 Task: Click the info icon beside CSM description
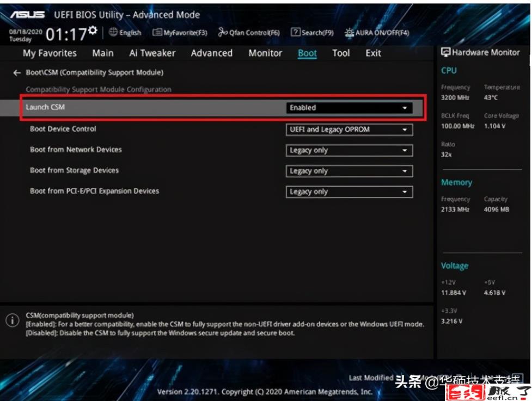click(12, 320)
